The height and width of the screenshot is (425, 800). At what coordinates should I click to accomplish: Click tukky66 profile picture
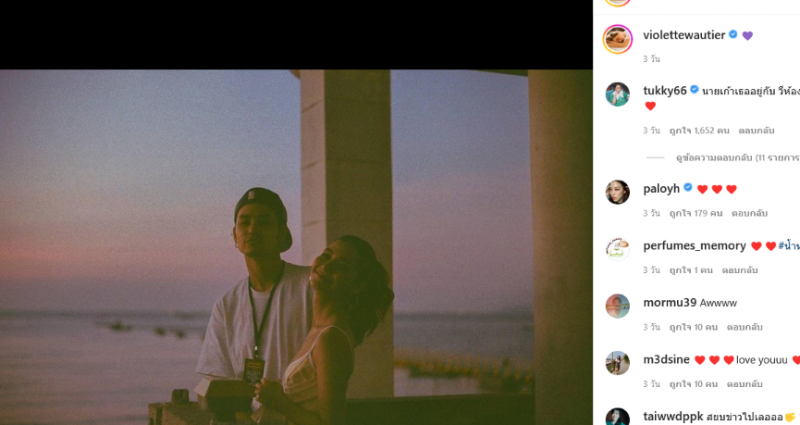617,94
